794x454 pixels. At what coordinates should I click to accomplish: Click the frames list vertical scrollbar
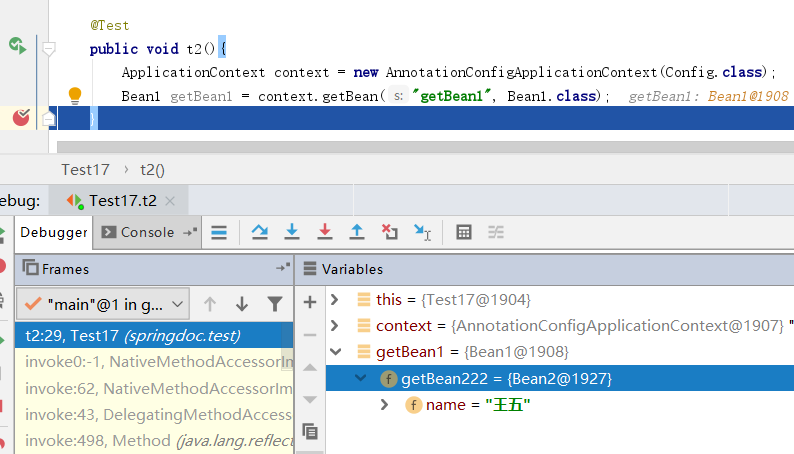[x=287, y=346]
